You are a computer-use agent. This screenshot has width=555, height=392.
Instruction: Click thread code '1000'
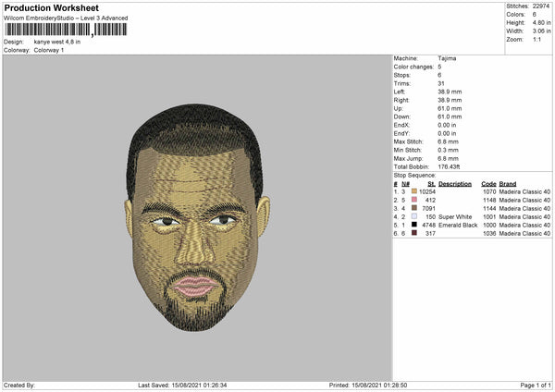(489, 225)
